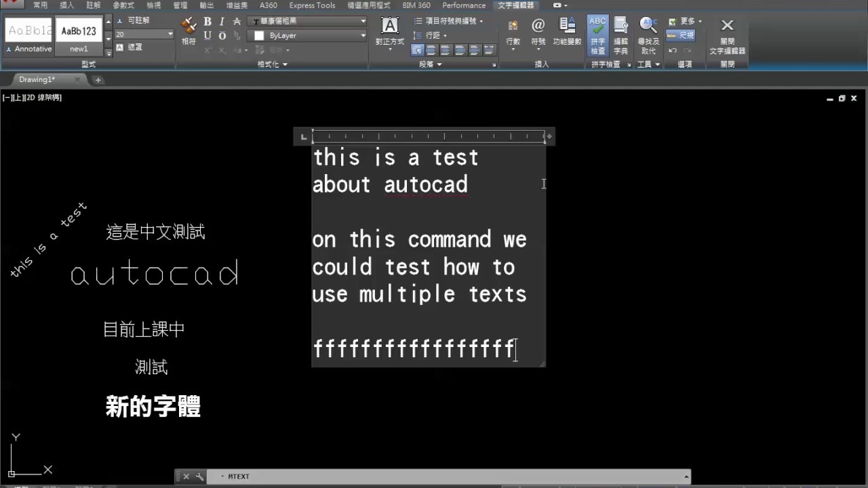Image resolution: width=868 pixels, height=488 pixels.
Task: Click the plus new drawing tab button
Action: coord(98,80)
